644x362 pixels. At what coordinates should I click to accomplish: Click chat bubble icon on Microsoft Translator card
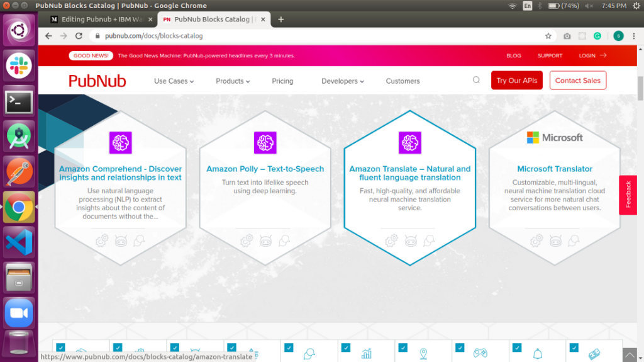[574, 240]
